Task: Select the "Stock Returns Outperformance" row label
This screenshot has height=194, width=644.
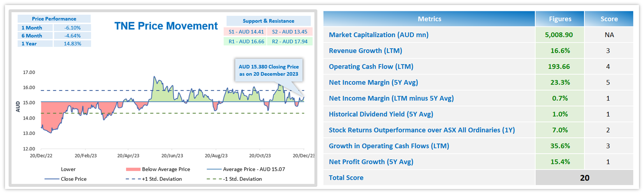Action: pos(422,130)
